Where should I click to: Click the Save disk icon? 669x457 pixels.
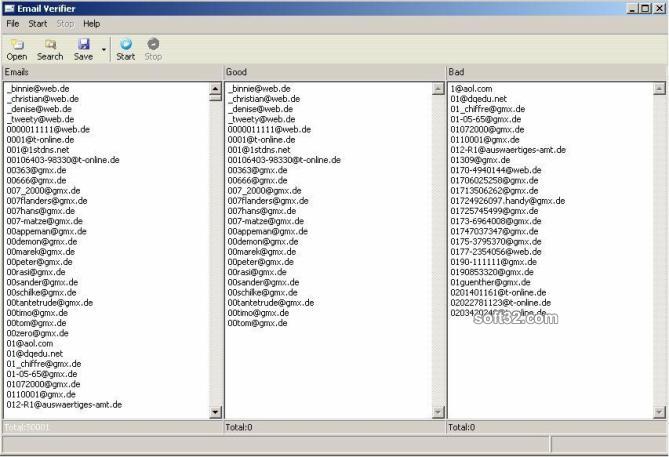(84, 45)
